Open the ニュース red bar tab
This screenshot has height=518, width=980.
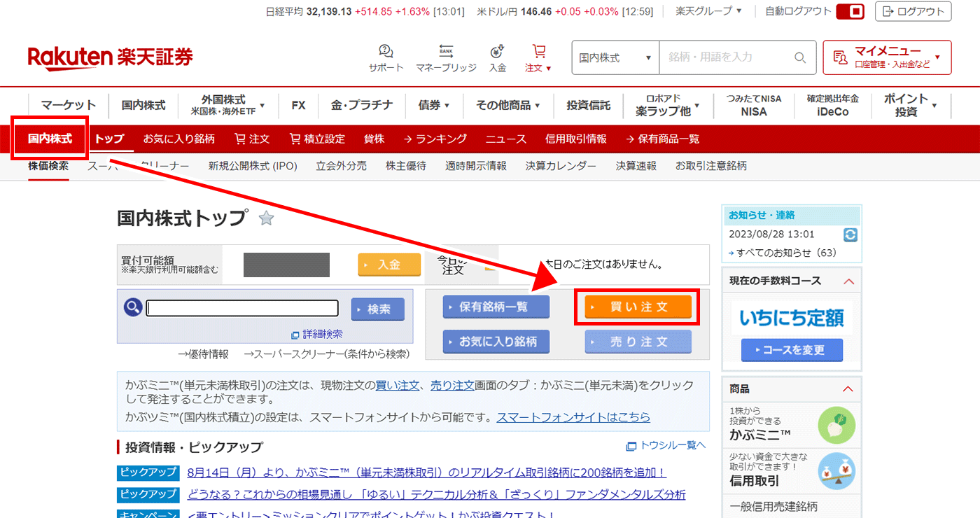tap(506, 139)
